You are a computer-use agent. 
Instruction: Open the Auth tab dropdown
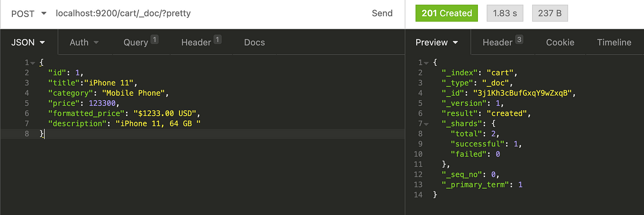point(84,42)
